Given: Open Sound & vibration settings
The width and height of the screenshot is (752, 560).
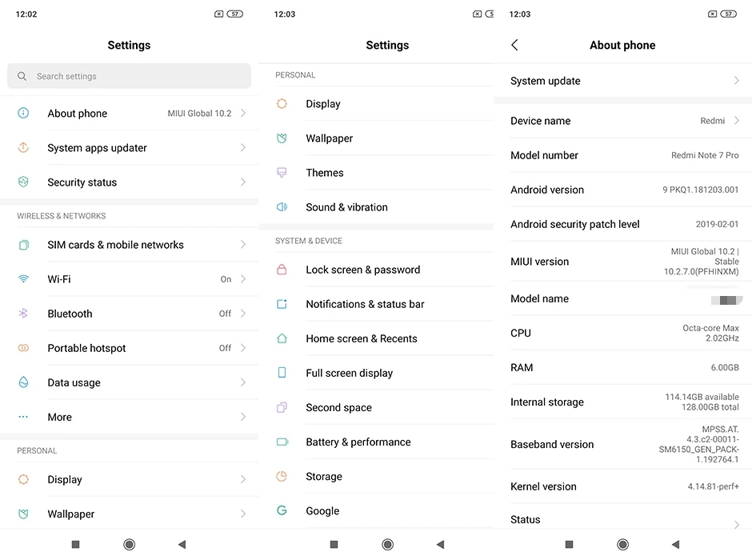Looking at the screenshot, I should tap(376, 207).
